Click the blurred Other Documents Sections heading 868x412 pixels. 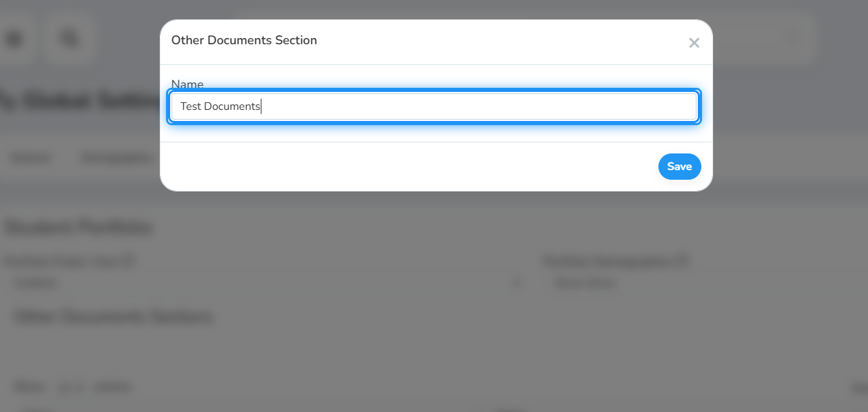(x=114, y=317)
